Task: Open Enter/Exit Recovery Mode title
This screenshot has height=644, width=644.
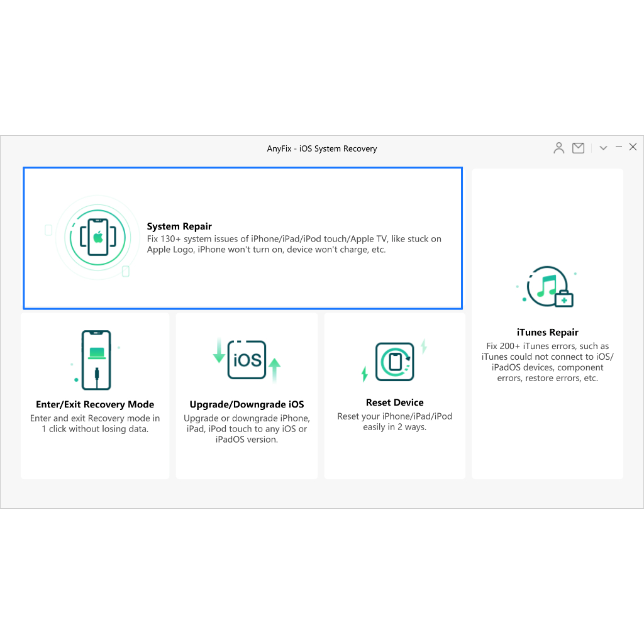Action: (95, 404)
